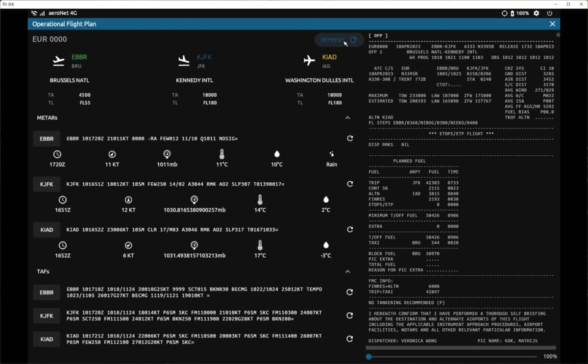Viewport: 588px width, 364px height.
Task: Click the power icon in the top bar
Action: tap(549, 13)
